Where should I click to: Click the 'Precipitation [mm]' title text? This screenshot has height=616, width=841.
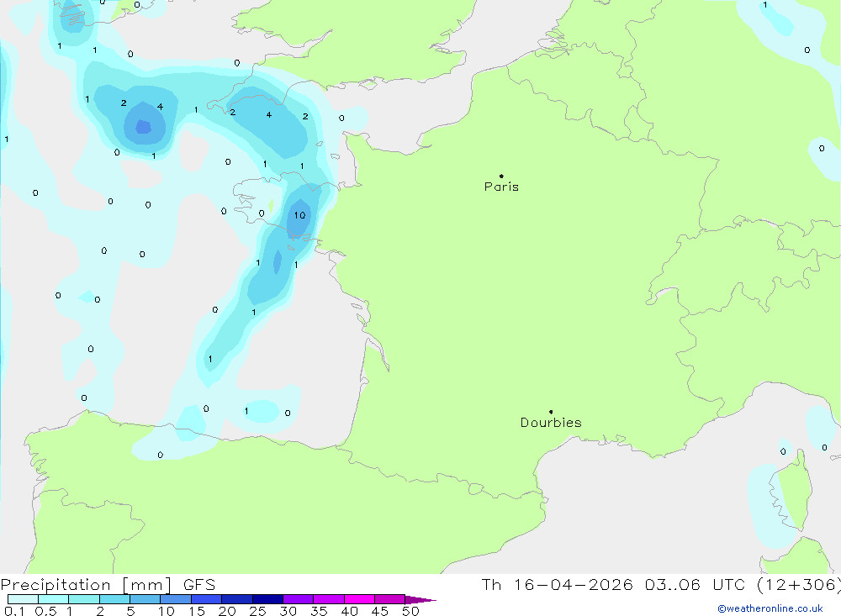pyautogui.click(x=86, y=585)
